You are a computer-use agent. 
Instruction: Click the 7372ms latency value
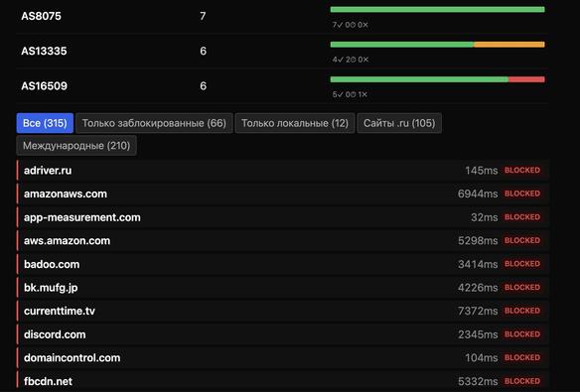tap(478, 311)
